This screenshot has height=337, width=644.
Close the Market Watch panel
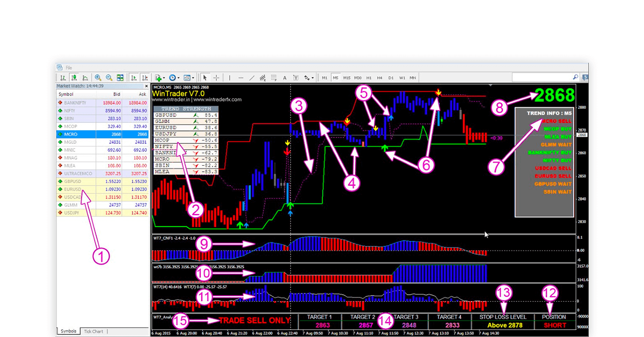click(146, 86)
